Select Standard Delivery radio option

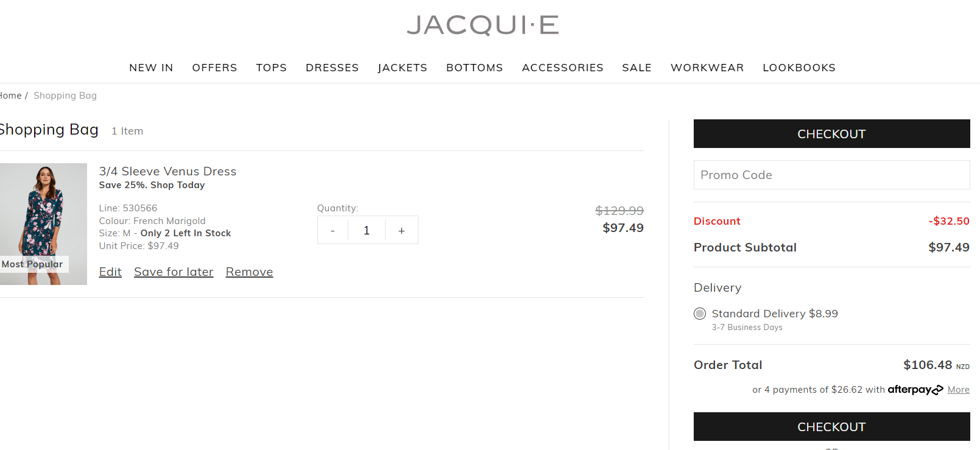coord(700,314)
